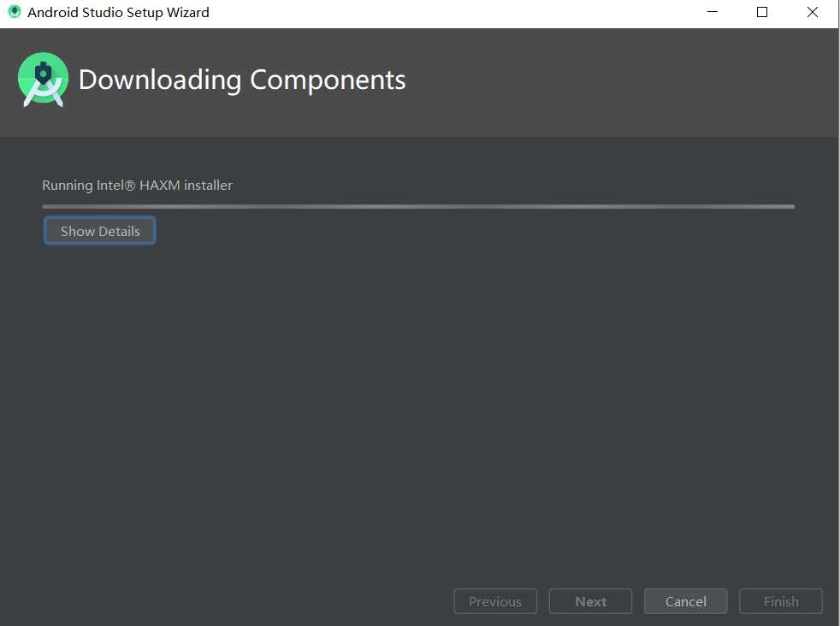
Task: Minimize the Setup Wizard window
Action: 712,12
